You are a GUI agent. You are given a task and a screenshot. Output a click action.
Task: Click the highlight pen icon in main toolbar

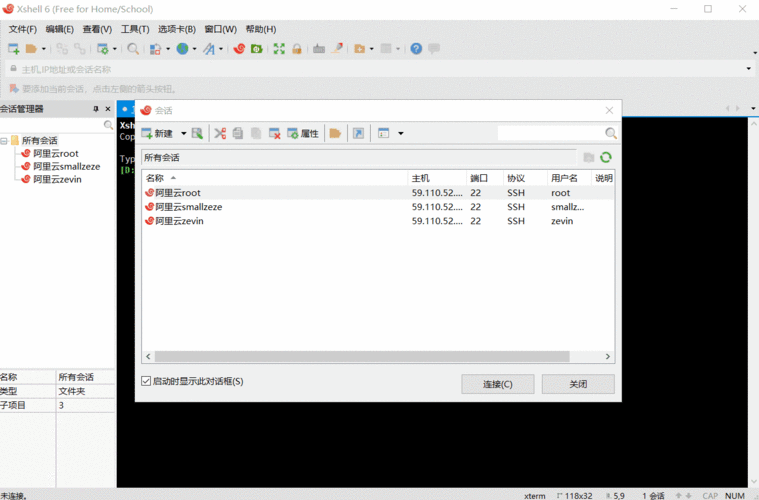pos(337,48)
